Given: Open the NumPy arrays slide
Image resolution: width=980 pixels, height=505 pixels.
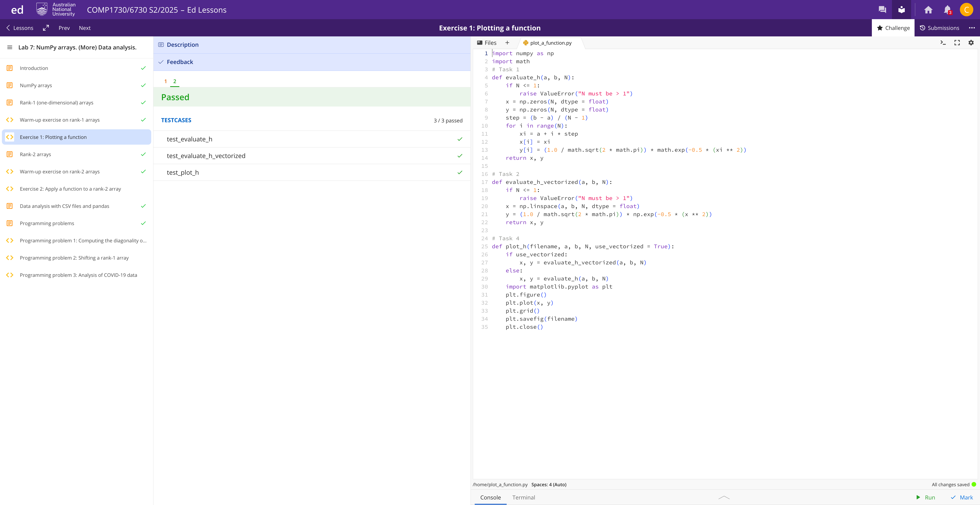Looking at the screenshot, I should pyautogui.click(x=77, y=85).
